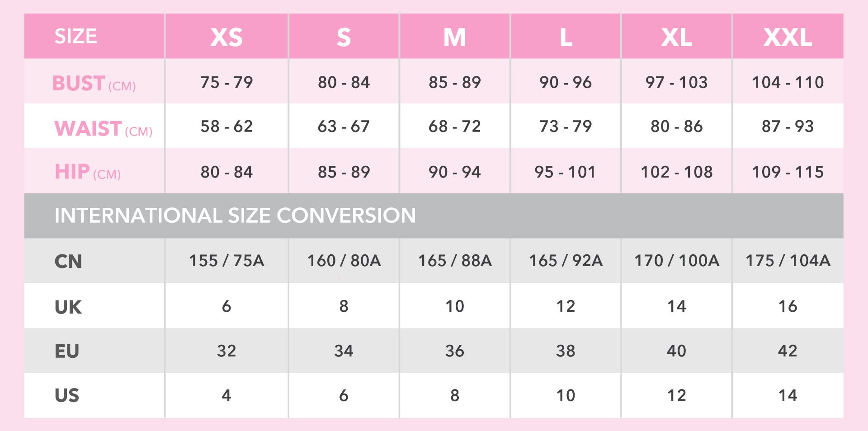Click the EU size 42 cell
Screen dimensions: 868x431
point(788,351)
